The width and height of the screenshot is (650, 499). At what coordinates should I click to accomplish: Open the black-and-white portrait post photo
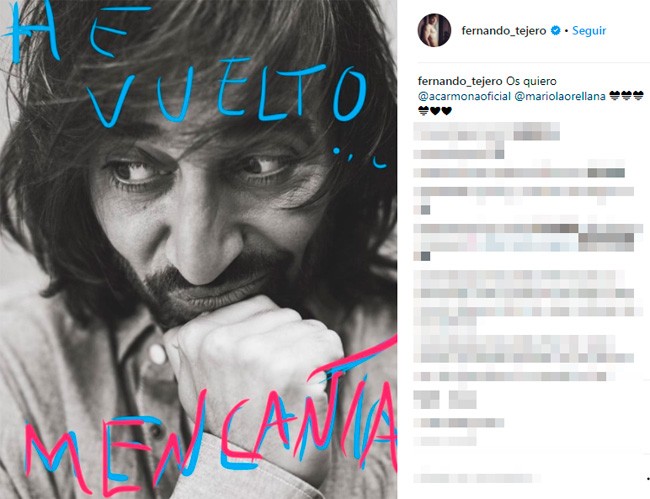pos(199,250)
